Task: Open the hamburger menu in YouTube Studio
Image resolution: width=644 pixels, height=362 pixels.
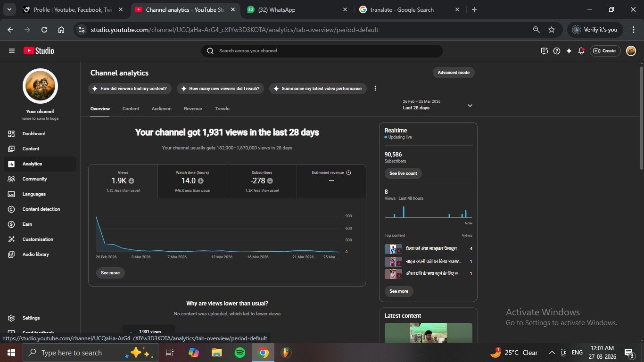Action: click(12, 51)
